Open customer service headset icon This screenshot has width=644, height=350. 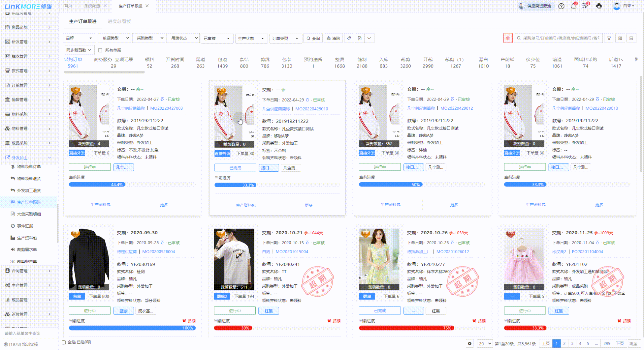(599, 6)
